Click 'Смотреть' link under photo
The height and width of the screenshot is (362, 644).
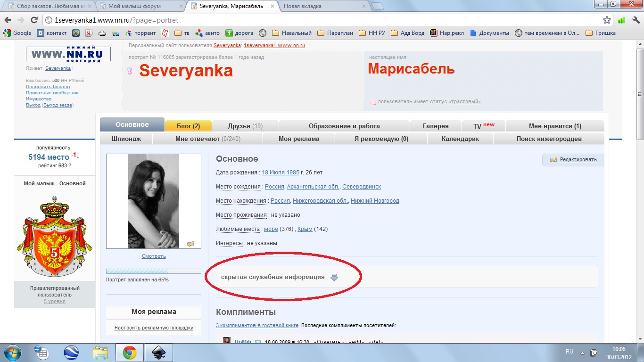click(x=154, y=256)
